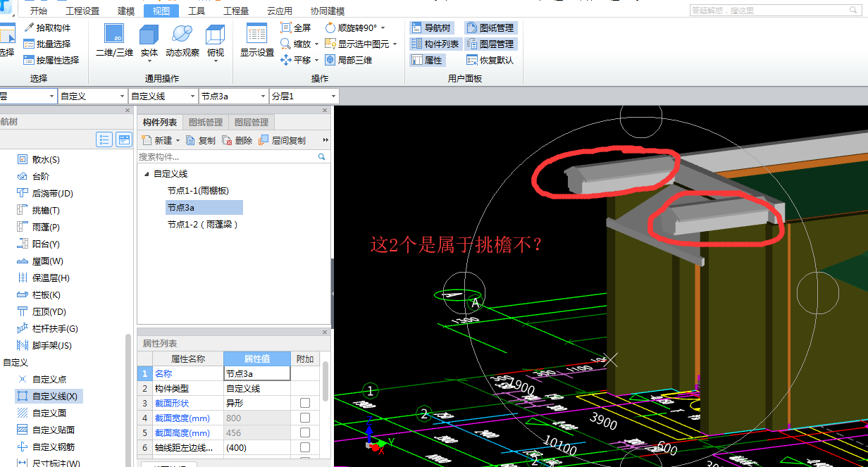
Task: Edit the 名称 value field 节点3a
Action: point(257,373)
